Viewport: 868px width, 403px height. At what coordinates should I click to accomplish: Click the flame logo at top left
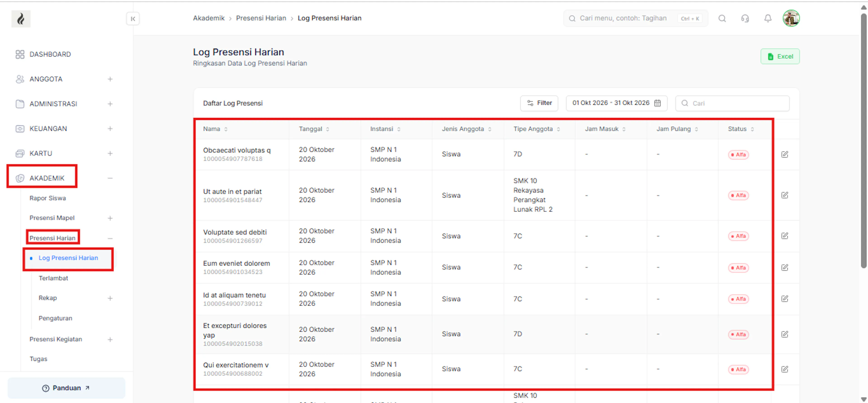21,19
